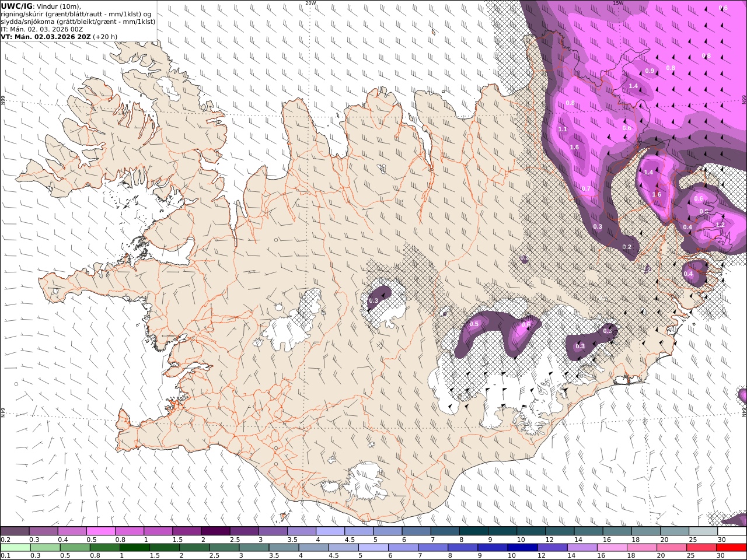
Task: Click the bright pink snow swatch between 0.5 and 0.8
Action: 101,531
